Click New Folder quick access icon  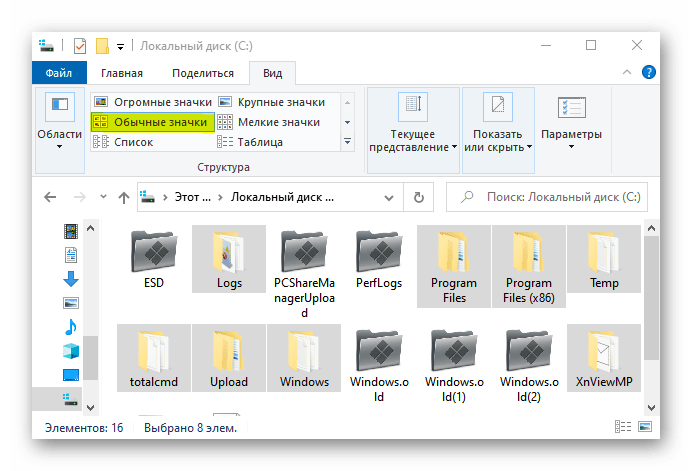(102, 46)
